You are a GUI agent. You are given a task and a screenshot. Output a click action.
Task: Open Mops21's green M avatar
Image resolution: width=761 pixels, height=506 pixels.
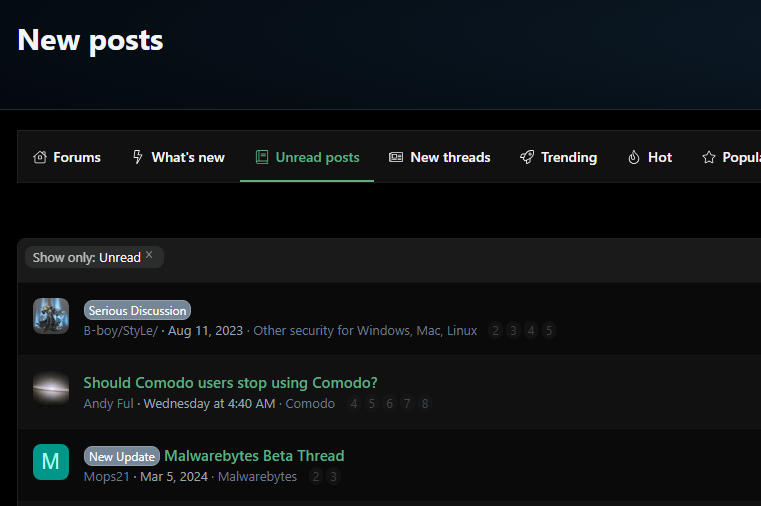[x=51, y=462]
